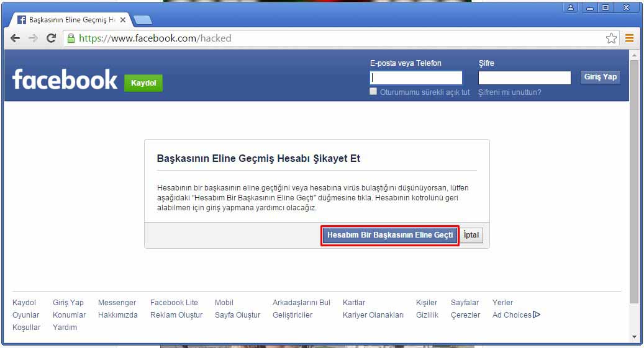Click the green Kaydol button
This screenshot has width=644, height=348.
[x=143, y=83]
